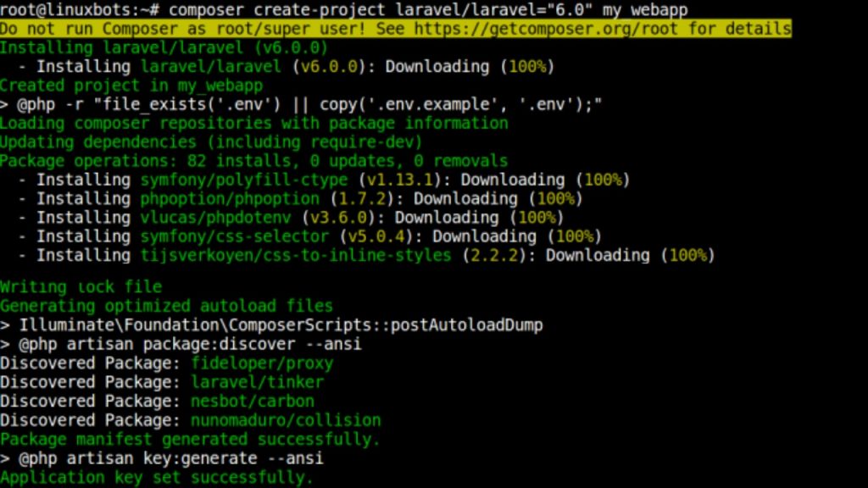Click the symfony/polyfill-ctype package name

[244, 180]
